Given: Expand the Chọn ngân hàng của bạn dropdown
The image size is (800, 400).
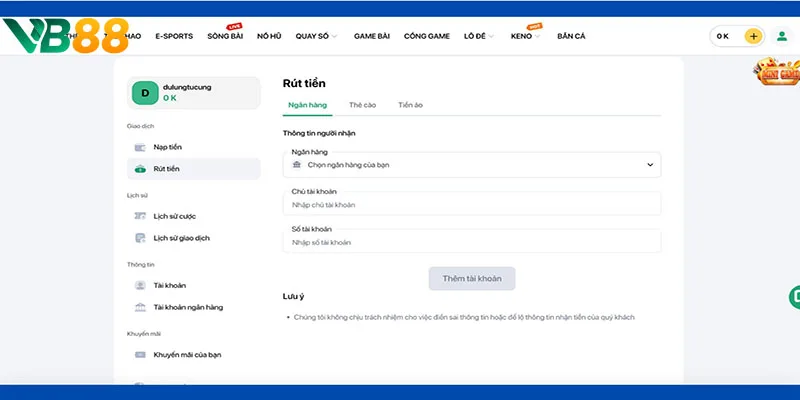Looking at the screenshot, I should [x=471, y=164].
